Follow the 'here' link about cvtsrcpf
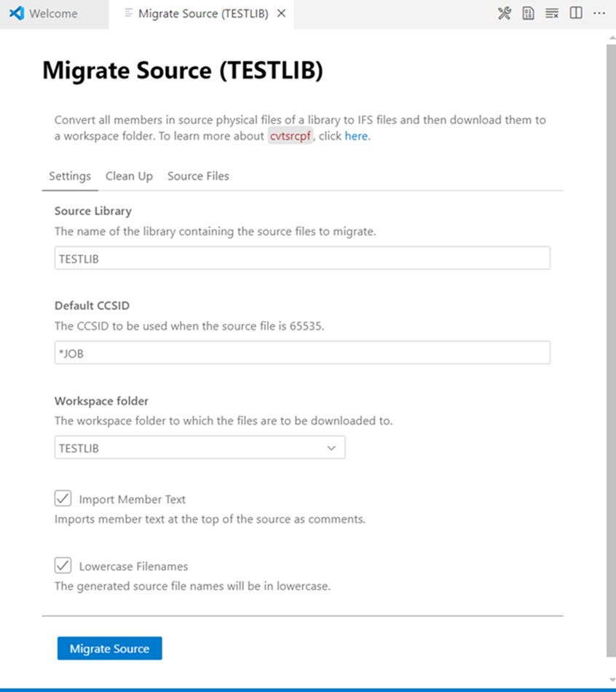This screenshot has width=616, height=692. tap(356, 136)
